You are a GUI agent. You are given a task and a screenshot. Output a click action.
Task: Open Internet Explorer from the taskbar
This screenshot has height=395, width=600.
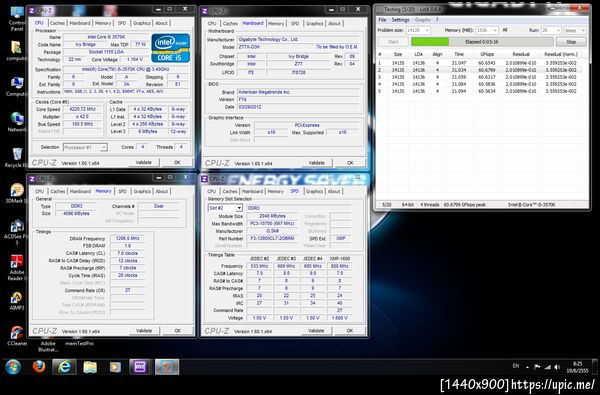64,367
